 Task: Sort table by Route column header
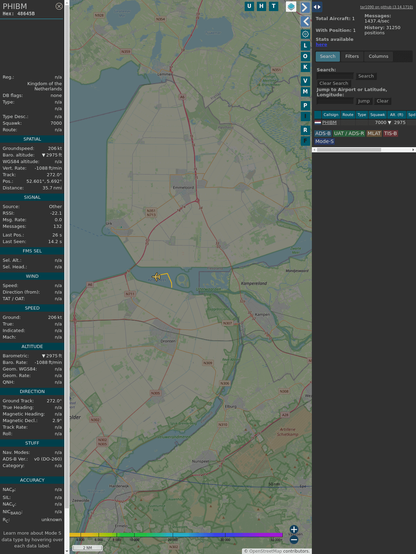348,115
